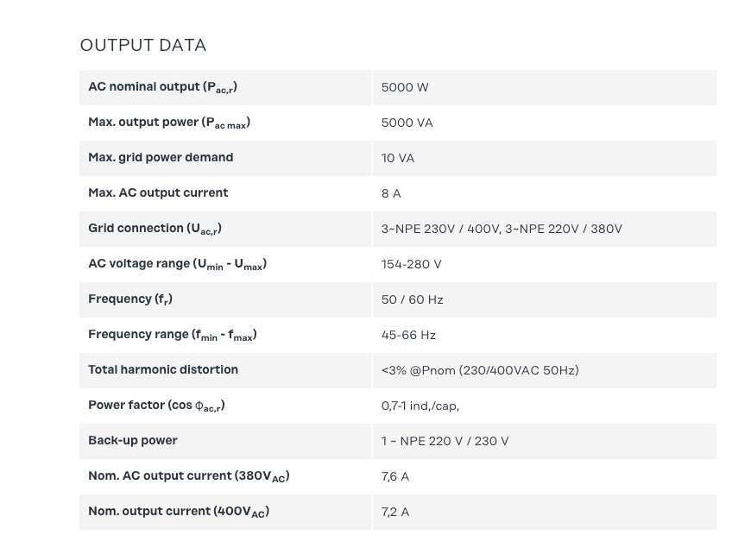Select the 154-280 V value
The width and height of the screenshot is (751, 560).
click(411, 264)
